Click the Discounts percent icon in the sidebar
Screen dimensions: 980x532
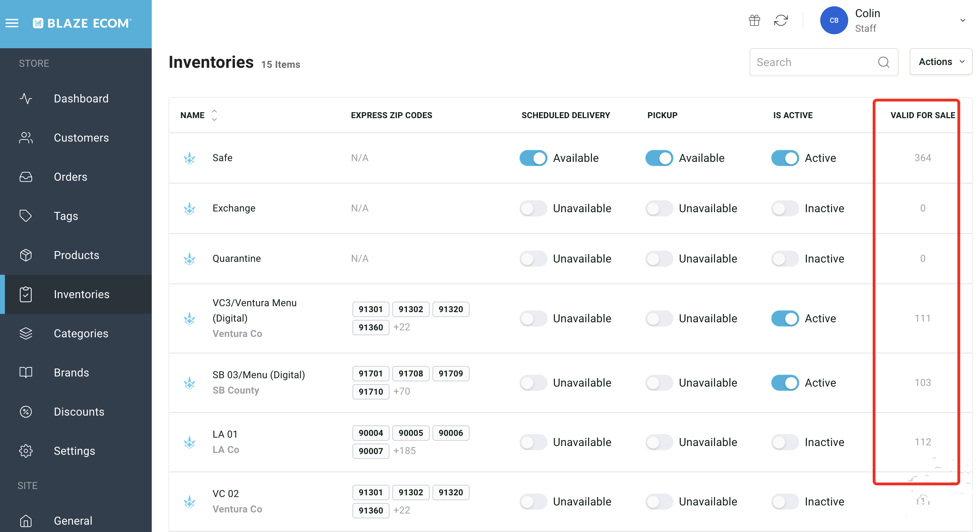pyautogui.click(x=26, y=411)
